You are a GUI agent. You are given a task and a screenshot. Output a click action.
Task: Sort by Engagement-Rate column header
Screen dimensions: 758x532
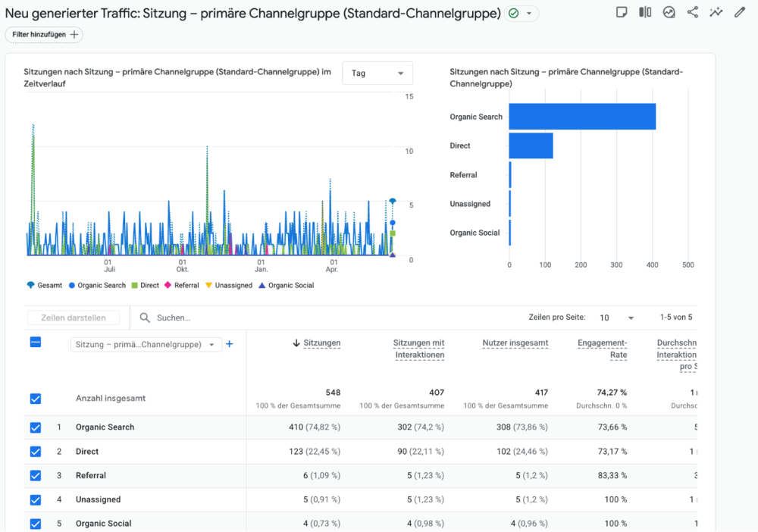(603, 349)
